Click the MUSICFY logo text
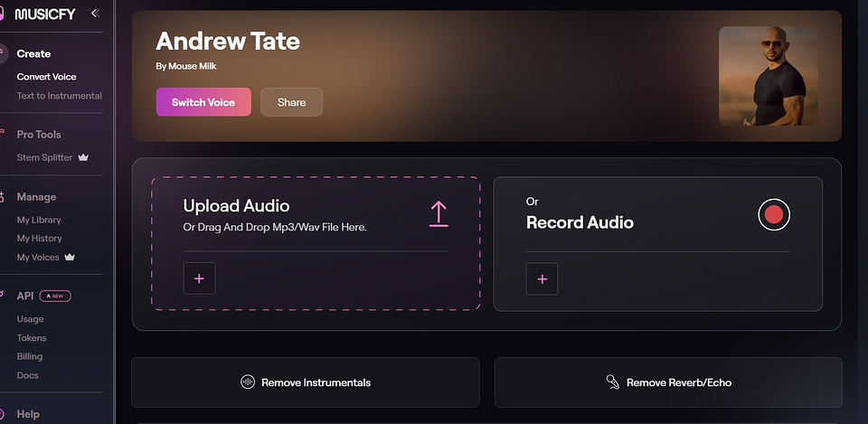The height and width of the screenshot is (424, 868). (x=45, y=14)
